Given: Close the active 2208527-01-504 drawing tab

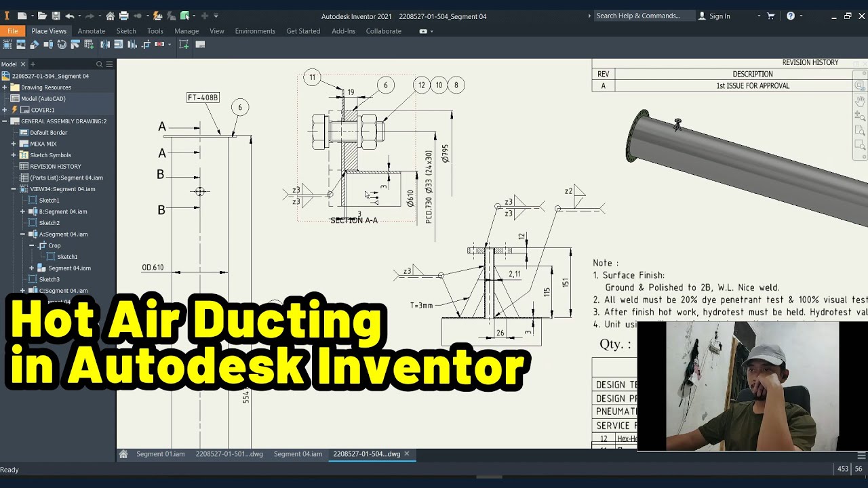Looking at the screenshot, I should tap(407, 454).
